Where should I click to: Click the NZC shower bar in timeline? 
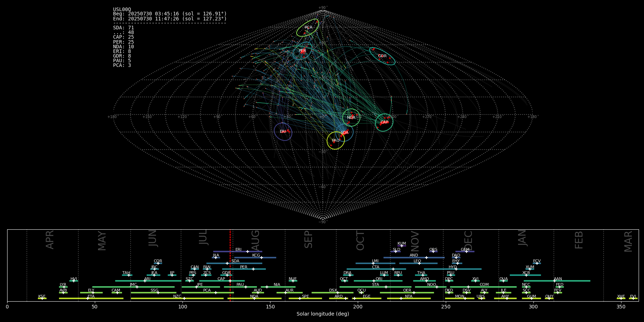(x=177, y=298)
